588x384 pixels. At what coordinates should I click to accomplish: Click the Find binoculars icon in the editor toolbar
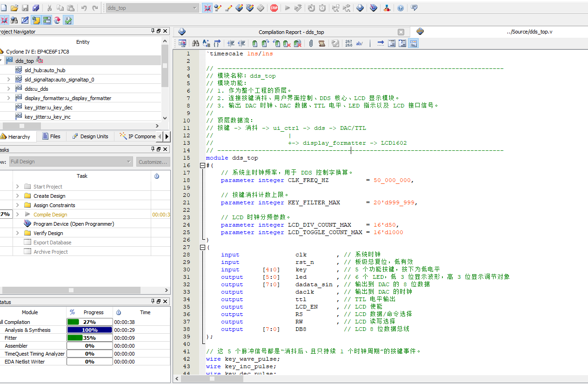pyautogui.click(x=196, y=43)
